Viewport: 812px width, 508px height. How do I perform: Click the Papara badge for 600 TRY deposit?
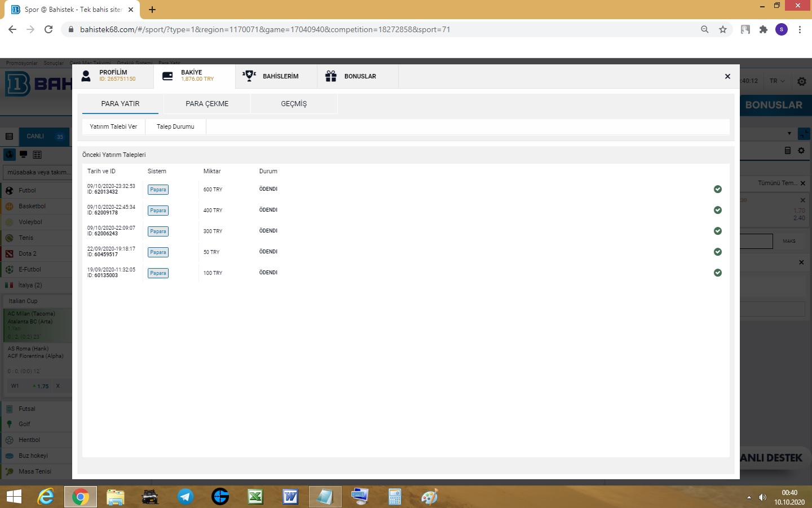[158, 190]
